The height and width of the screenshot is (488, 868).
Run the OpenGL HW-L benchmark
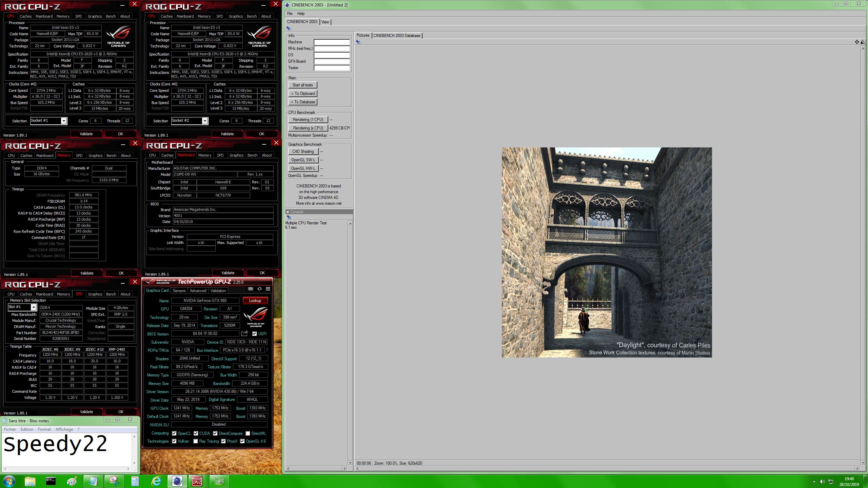tap(303, 168)
